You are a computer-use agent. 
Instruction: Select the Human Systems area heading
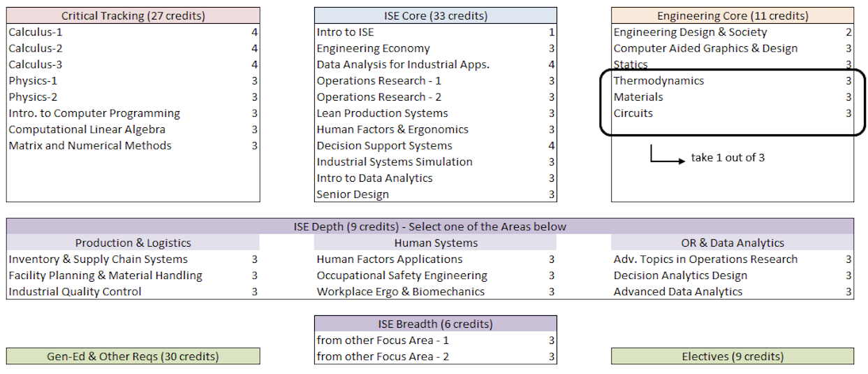tap(435, 243)
